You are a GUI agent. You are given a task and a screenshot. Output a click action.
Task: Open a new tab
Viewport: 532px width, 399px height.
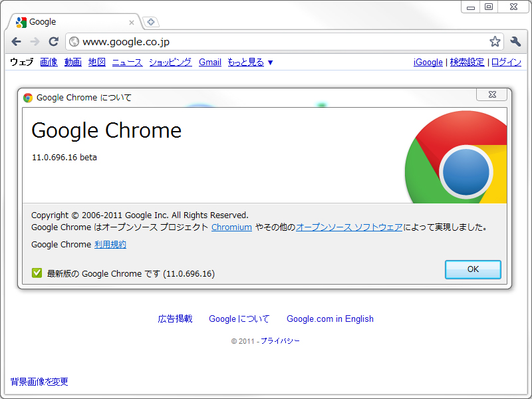coord(150,21)
